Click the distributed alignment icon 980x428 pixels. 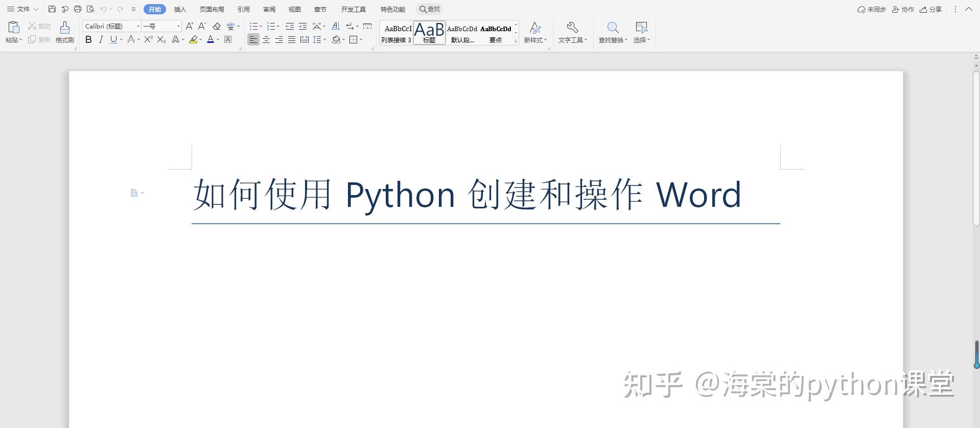(x=305, y=39)
